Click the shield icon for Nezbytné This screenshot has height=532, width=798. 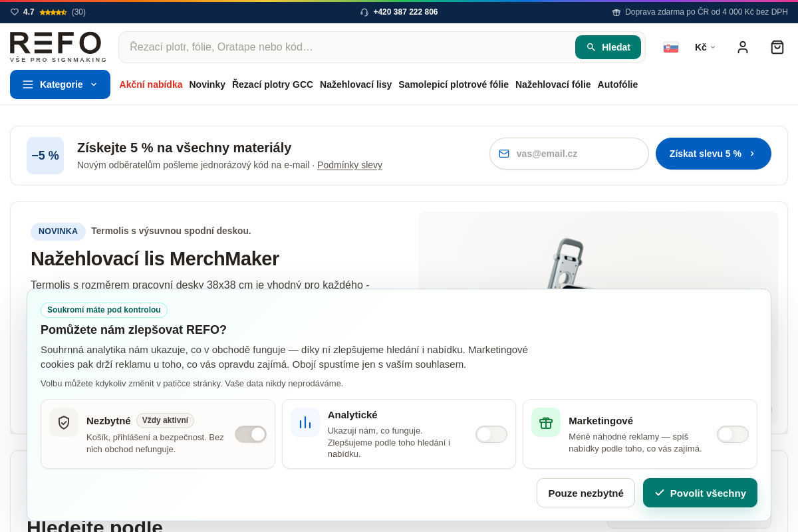pos(64,422)
